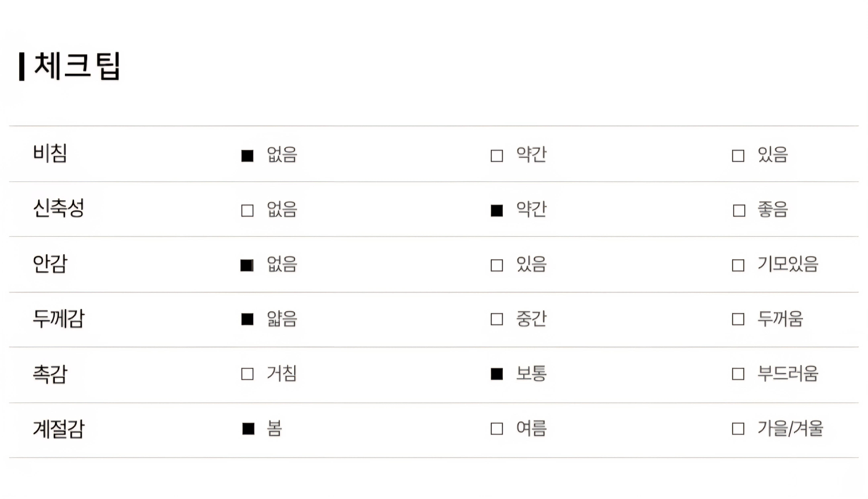Viewport: 868px width, 499px height.
Task: Check the 신축성 없음 checkbox
Action: [x=247, y=211]
